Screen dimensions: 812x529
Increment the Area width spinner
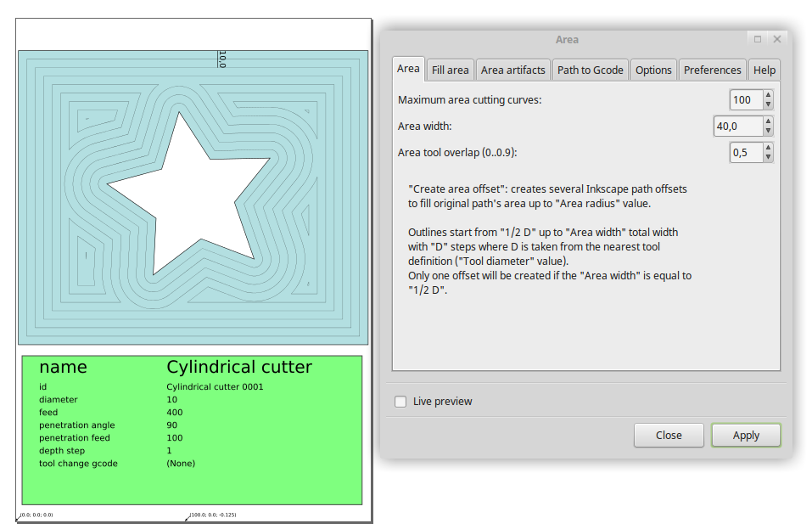coord(768,122)
